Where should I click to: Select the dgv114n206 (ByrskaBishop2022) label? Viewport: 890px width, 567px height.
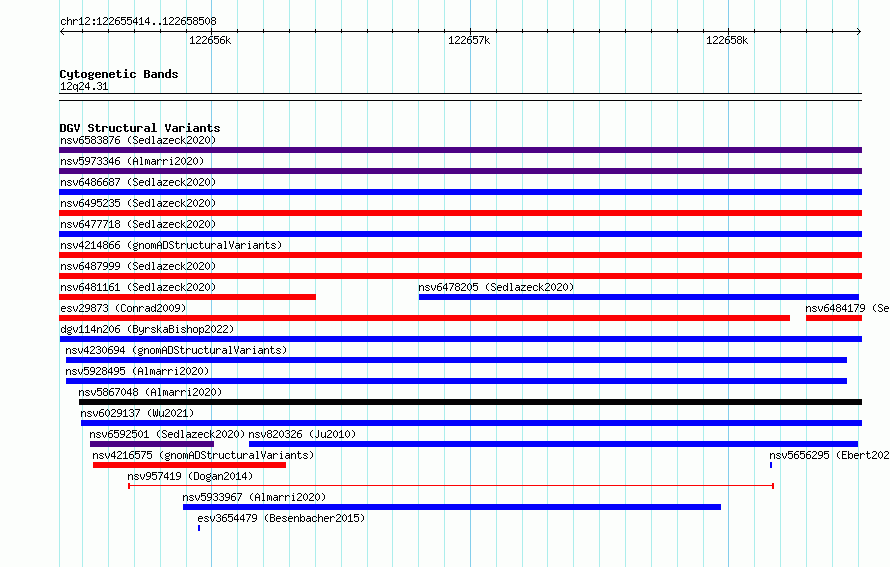click(x=147, y=329)
